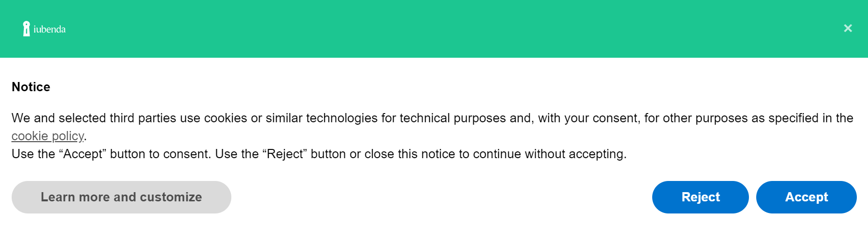Close the cookie notice with the X
Viewport: 868px width, 229px height.
pyautogui.click(x=848, y=28)
